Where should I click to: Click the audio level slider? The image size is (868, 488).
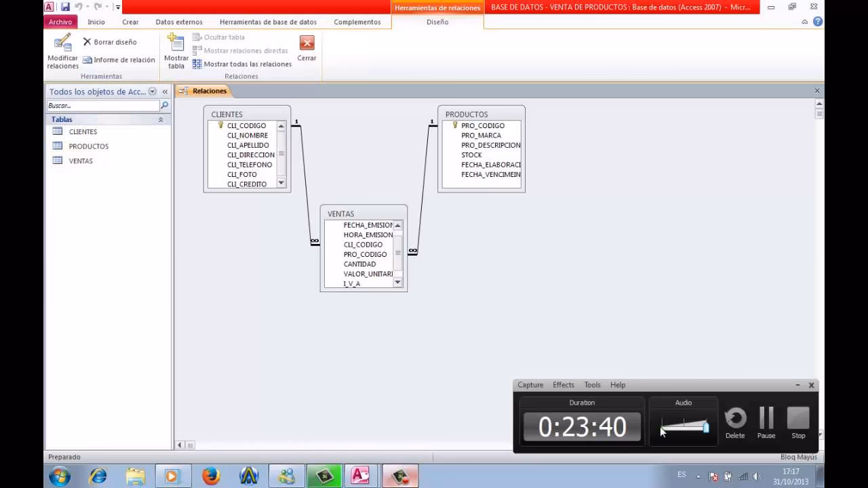pos(685,426)
